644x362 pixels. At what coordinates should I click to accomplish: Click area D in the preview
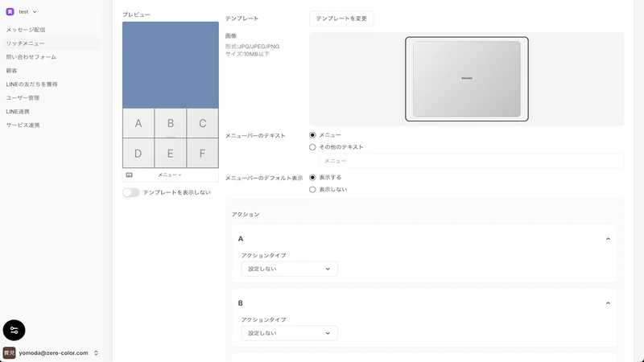coord(138,153)
